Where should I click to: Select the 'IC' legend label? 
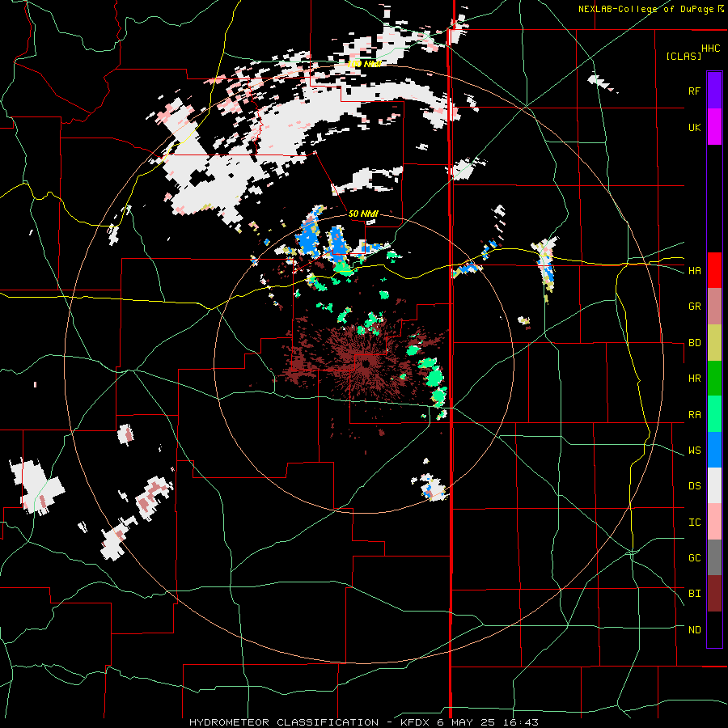[x=694, y=523]
